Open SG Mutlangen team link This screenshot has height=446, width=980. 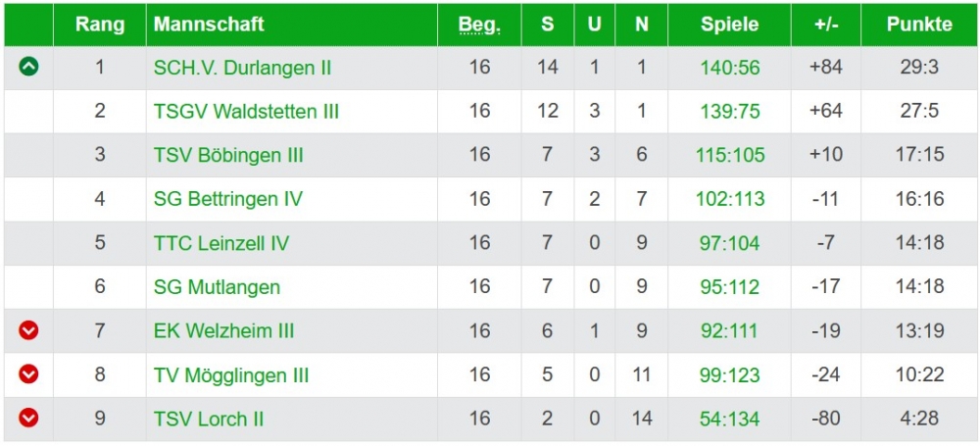[217, 287]
